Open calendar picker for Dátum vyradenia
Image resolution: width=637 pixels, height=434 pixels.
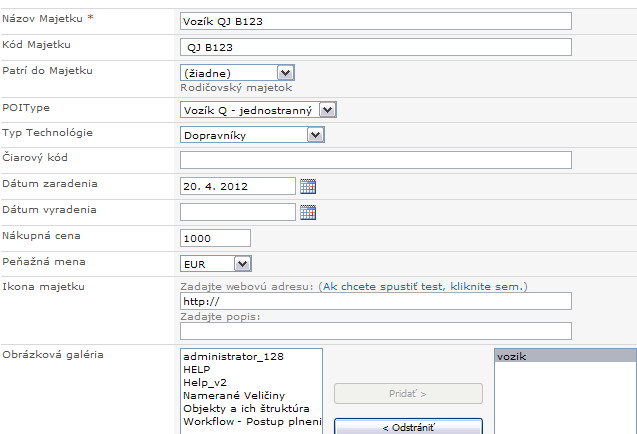click(308, 213)
